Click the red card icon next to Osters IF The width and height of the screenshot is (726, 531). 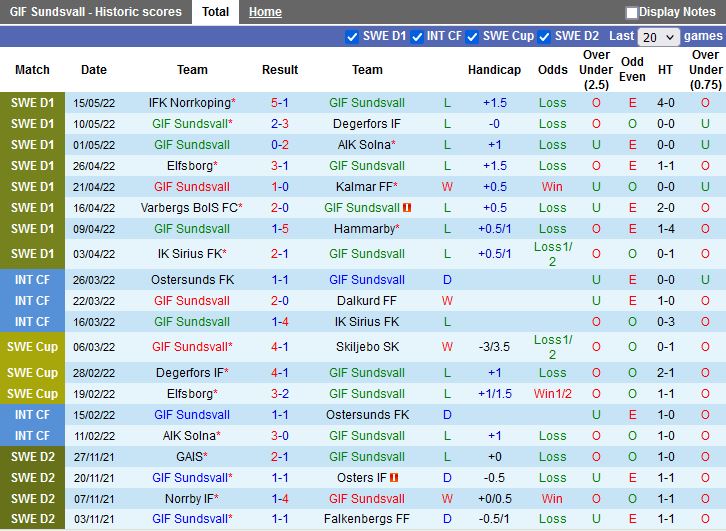[394, 478]
